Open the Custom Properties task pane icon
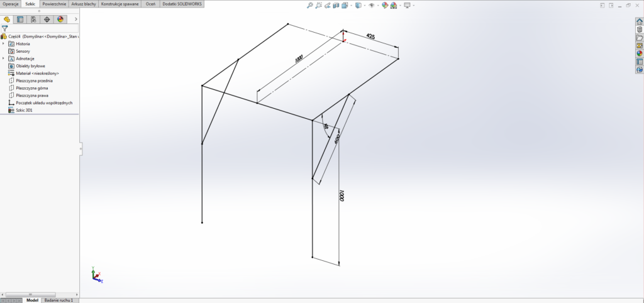 click(x=640, y=62)
